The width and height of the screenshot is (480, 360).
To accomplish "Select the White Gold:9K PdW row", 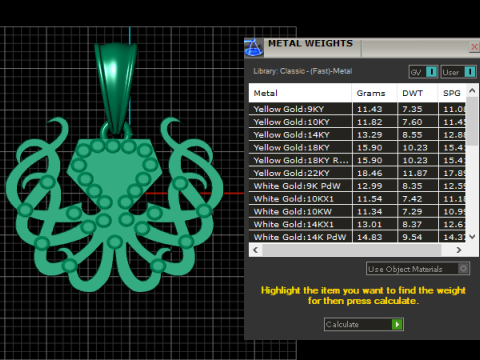I will (x=357, y=186).
